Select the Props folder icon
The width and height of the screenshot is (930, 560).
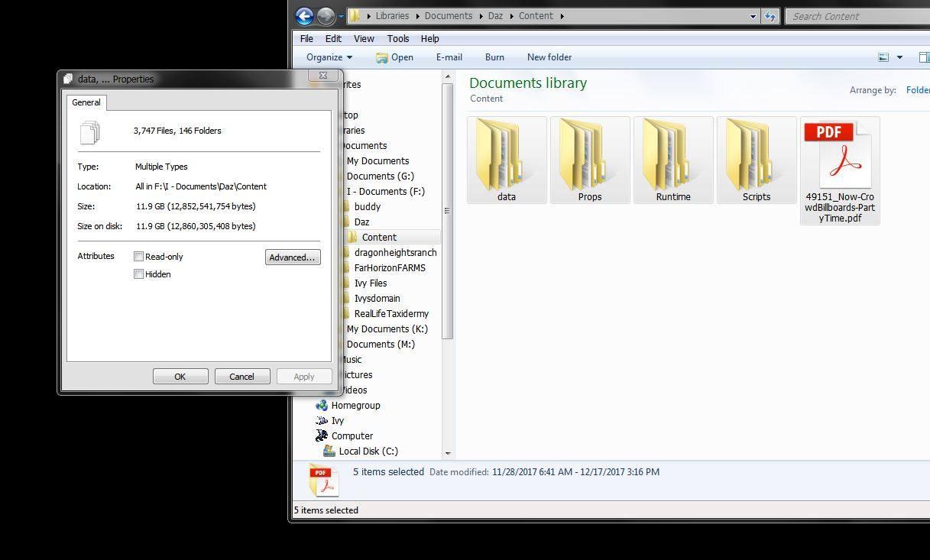(589, 160)
